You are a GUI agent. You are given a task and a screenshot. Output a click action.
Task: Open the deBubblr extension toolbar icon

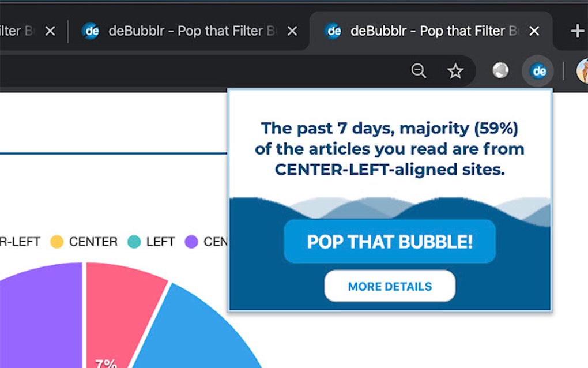[539, 71]
